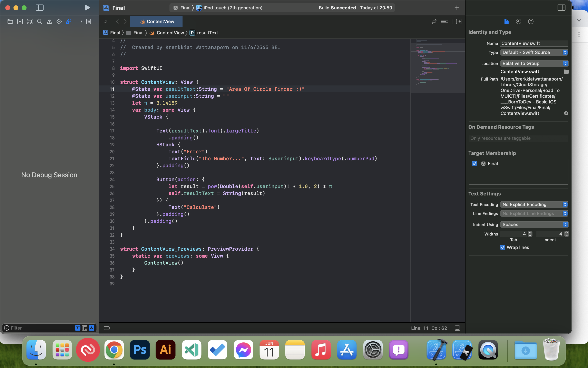Open System Preferences from the Dock

click(373, 350)
